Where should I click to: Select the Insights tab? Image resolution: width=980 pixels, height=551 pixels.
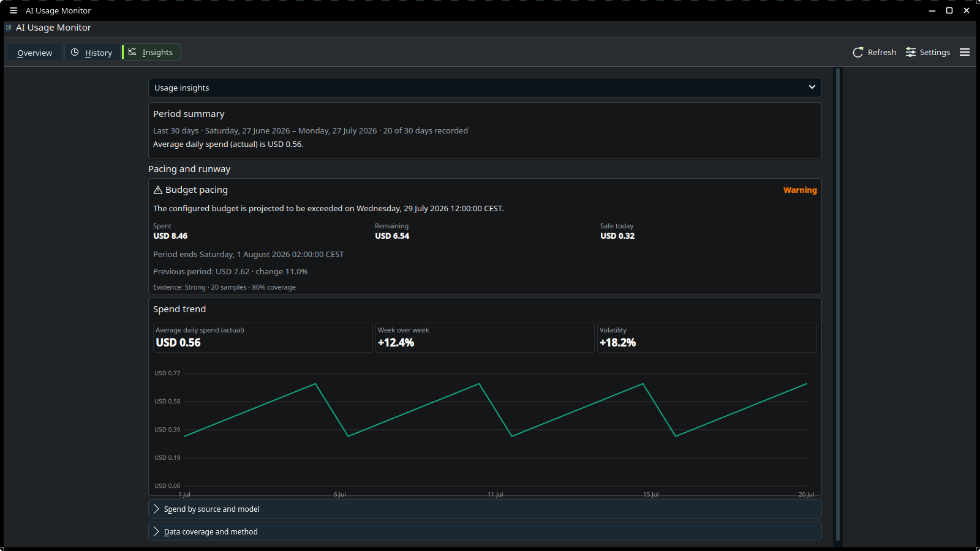pos(152,52)
